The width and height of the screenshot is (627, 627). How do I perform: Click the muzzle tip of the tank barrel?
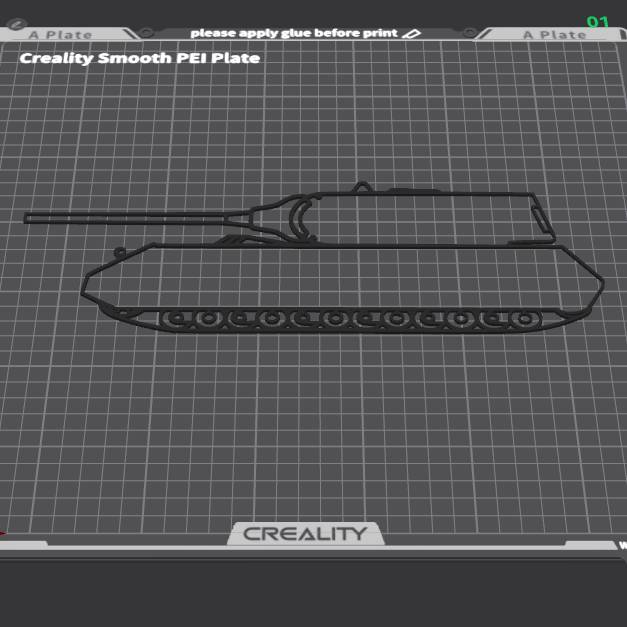(x=28, y=217)
